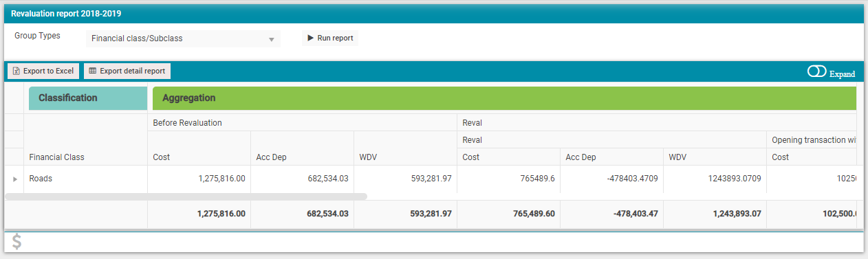868x259 pixels.
Task: Click the table icon on Export detail report
Action: 93,71
